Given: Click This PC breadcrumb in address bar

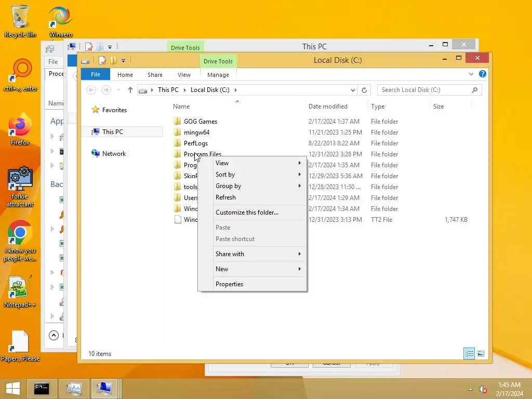Looking at the screenshot, I should tap(168, 89).
